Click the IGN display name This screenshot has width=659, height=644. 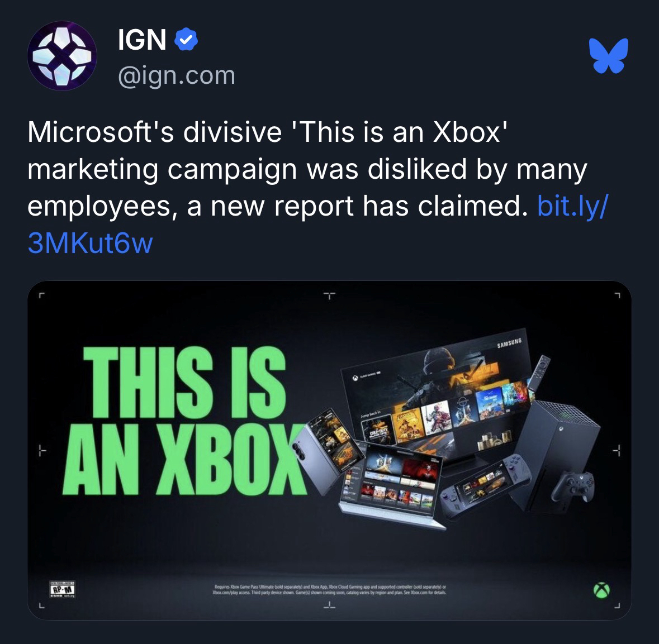pos(141,40)
